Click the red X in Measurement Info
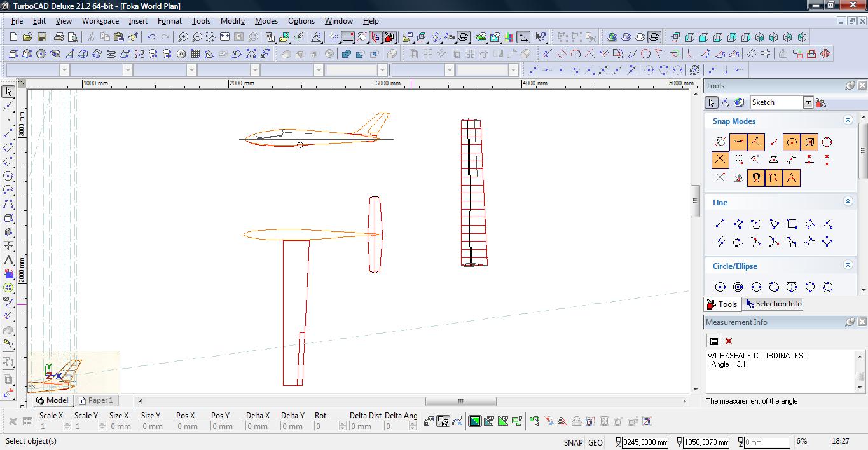 (729, 341)
